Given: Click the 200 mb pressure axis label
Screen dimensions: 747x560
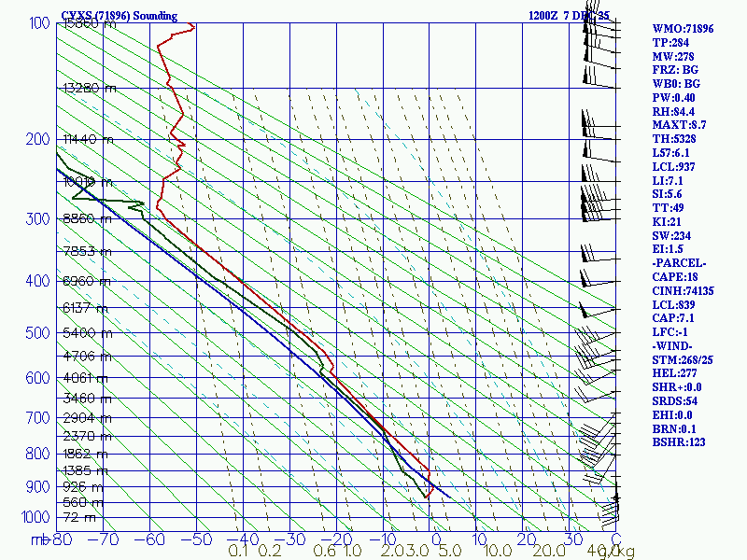Looking at the screenshot, I should point(37,139).
